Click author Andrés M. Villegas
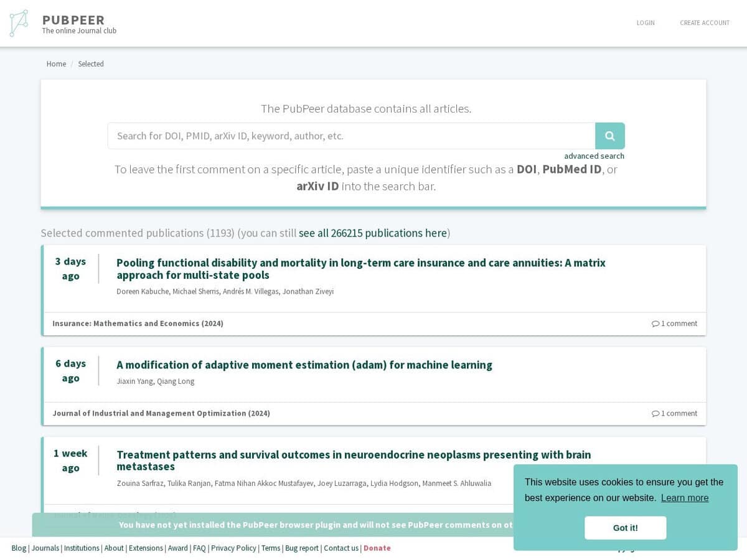Viewport: 747px width, 560px height. click(251, 291)
